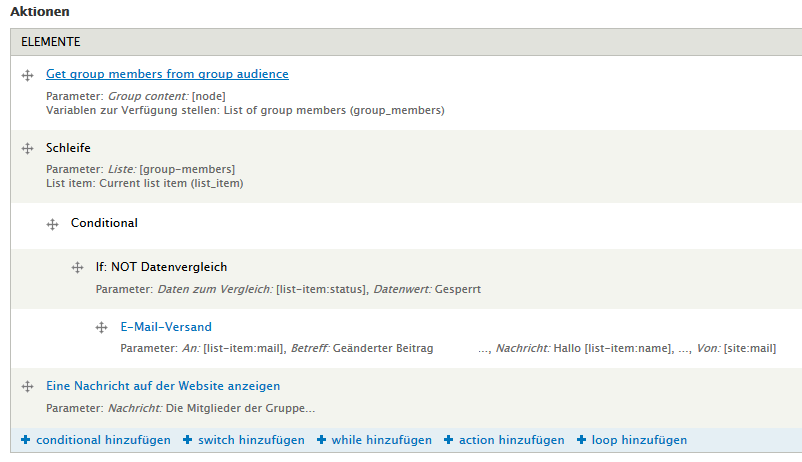
Task: Click the plus icon before loop hinzufügen
Action: tap(582, 440)
